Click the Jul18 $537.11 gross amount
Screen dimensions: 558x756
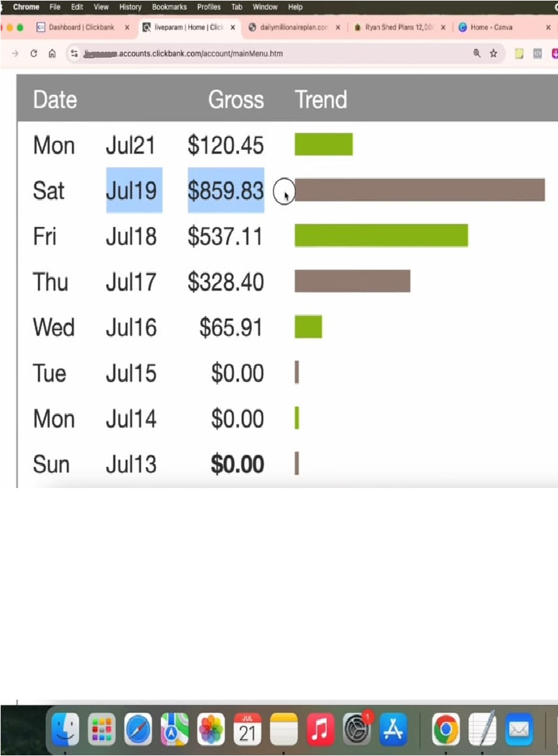tap(225, 236)
